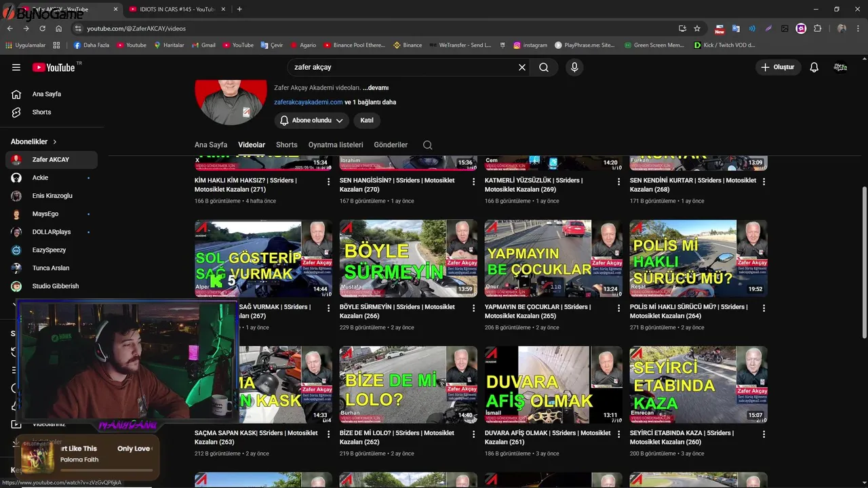The height and width of the screenshot is (488, 868).
Task: Open Haritalar bookmark in bookmarks bar
Action: [x=169, y=45]
